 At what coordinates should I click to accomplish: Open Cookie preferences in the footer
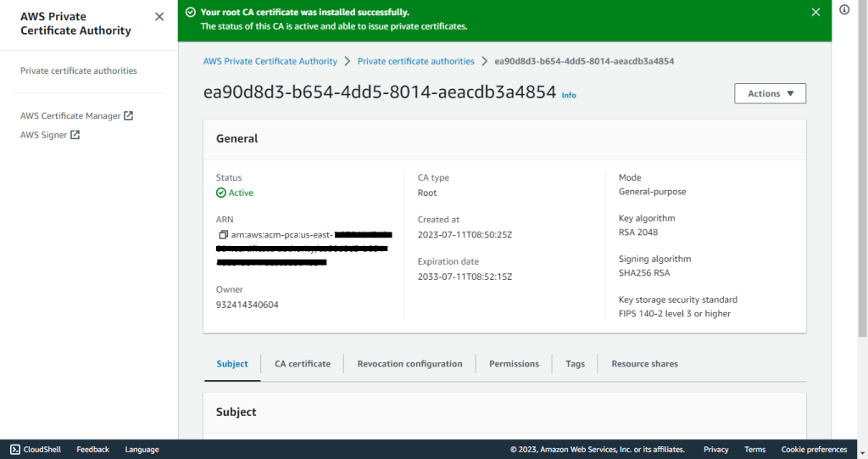pos(814,450)
